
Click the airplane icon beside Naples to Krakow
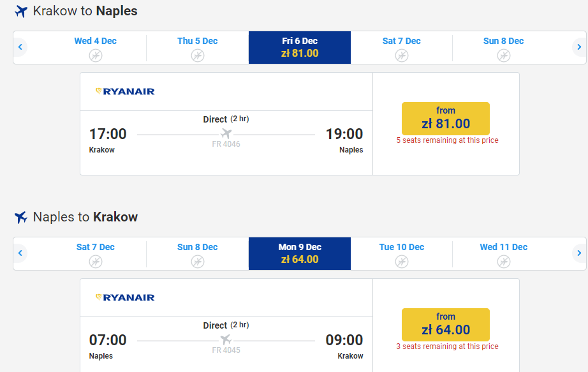click(x=21, y=218)
